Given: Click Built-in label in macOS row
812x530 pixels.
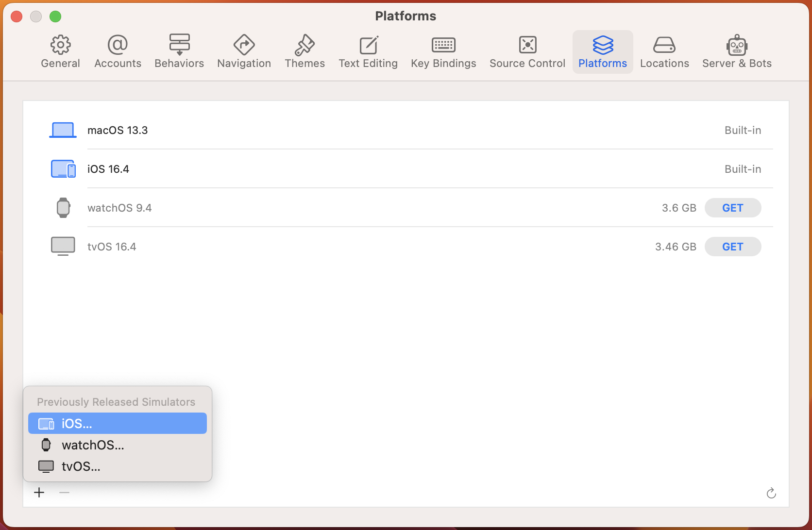Looking at the screenshot, I should (x=743, y=130).
